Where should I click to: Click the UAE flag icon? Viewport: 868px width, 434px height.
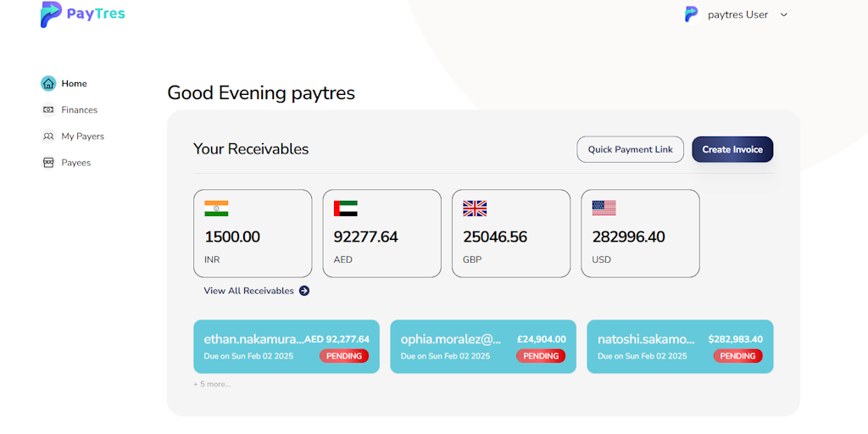click(x=346, y=209)
